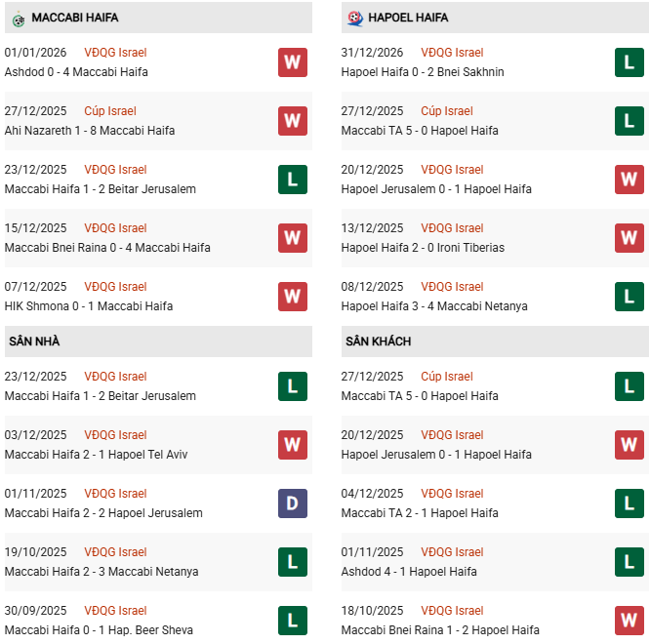Open Cúp Israel link in Hapoel Haifa recent form

[447, 111]
